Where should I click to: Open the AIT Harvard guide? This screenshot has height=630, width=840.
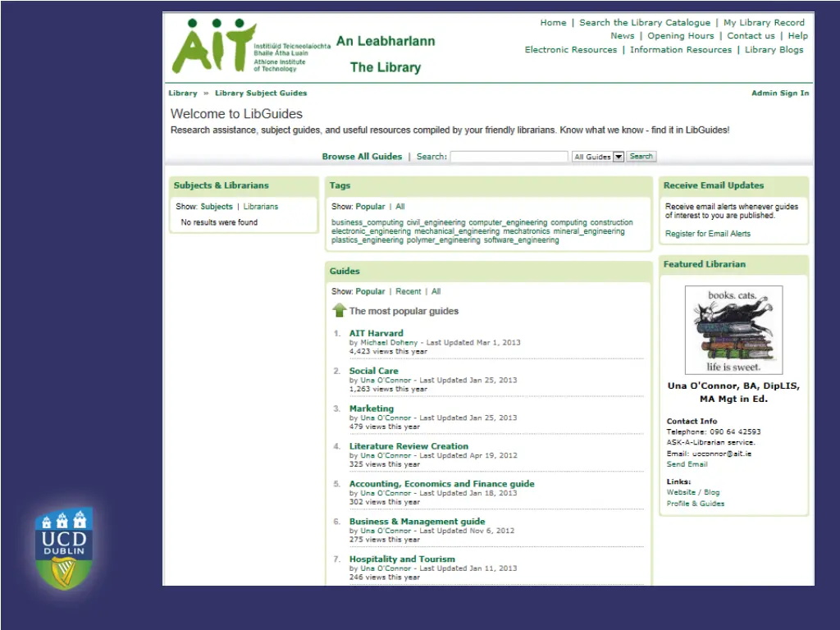376,333
